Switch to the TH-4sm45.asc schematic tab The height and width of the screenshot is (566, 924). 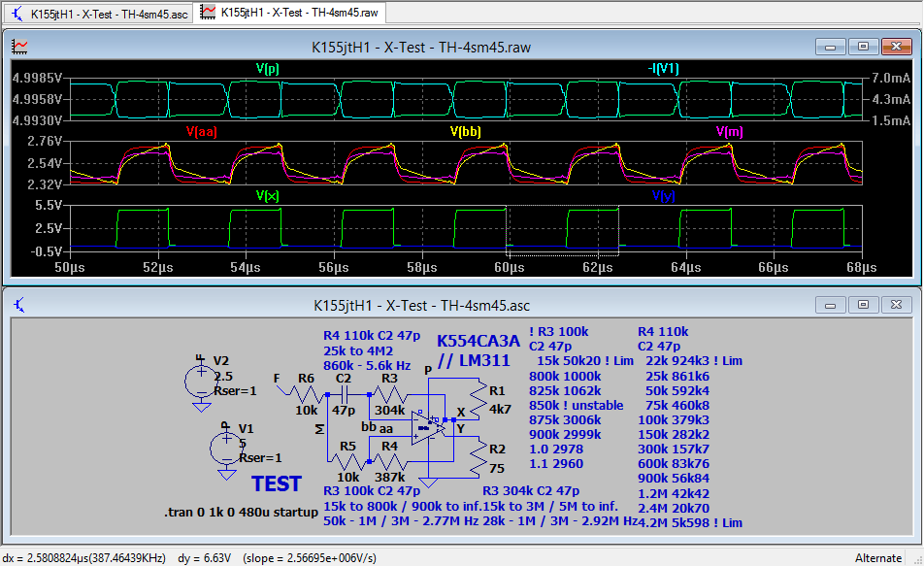(100, 13)
